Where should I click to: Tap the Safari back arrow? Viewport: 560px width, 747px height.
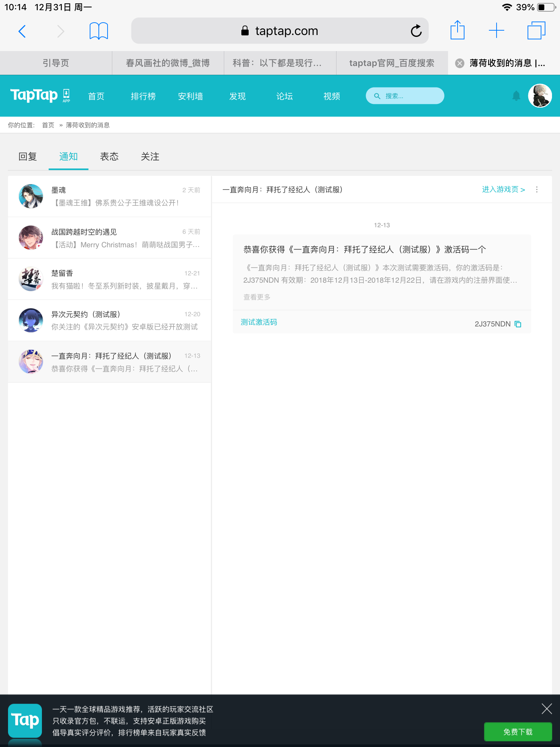(22, 31)
